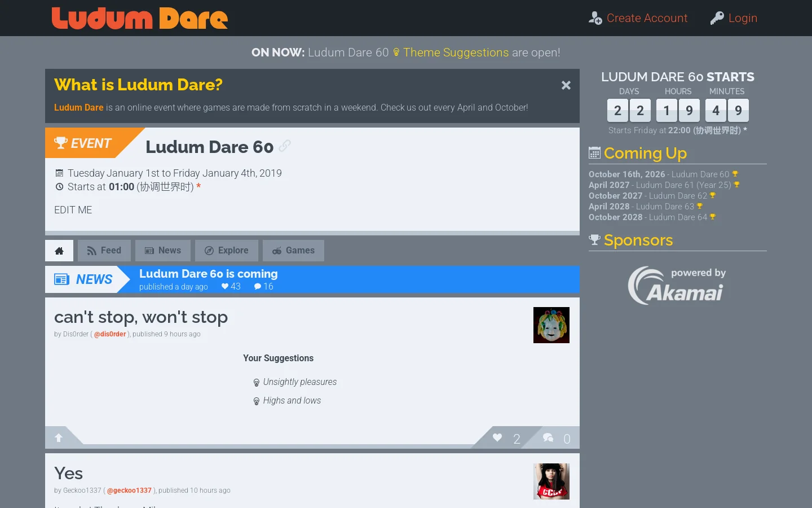Click the Sponsors trophy icon
Viewport: 812px width, 508px height.
594,240
